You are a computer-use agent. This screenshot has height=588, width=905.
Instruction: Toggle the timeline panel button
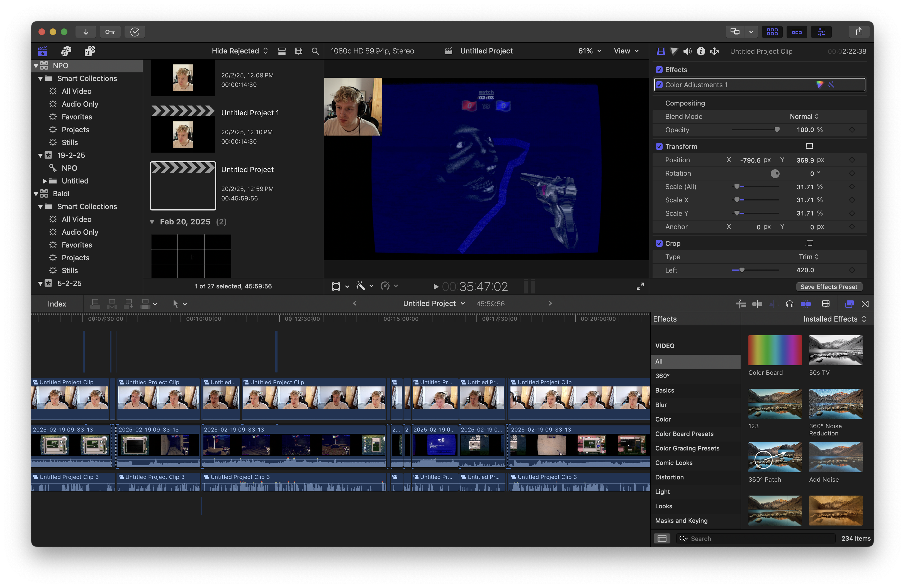797,32
